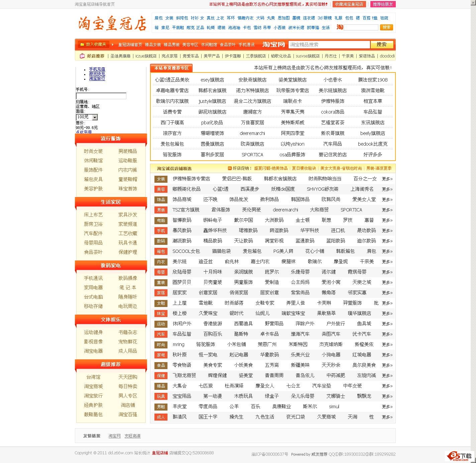
Task: Click the 好店推荐 store recommendation icon
Action: 82,56
